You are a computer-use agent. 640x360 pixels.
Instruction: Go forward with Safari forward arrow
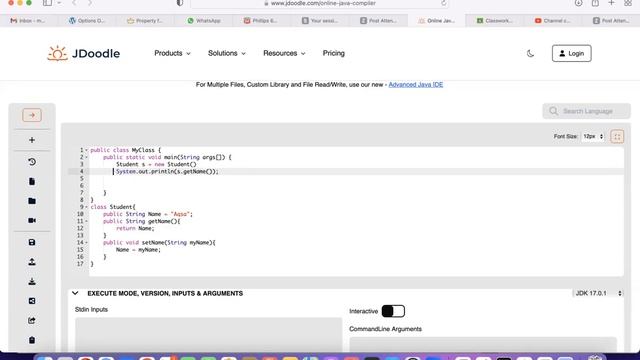(90, 3)
